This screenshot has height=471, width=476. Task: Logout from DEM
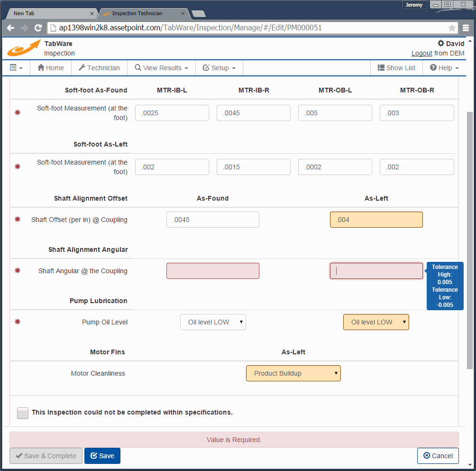(421, 53)
